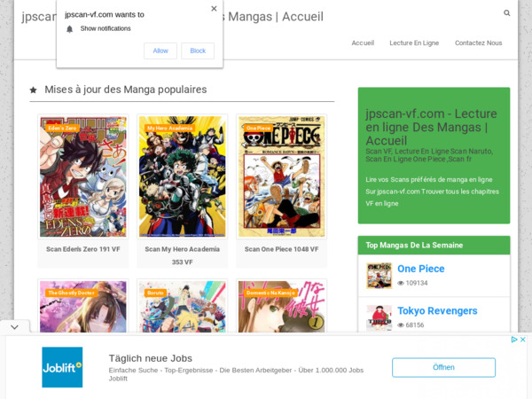Open Scan One Piece 1048 VF link
This screenshot has width=532, height=399.
(x=281, y=249)
